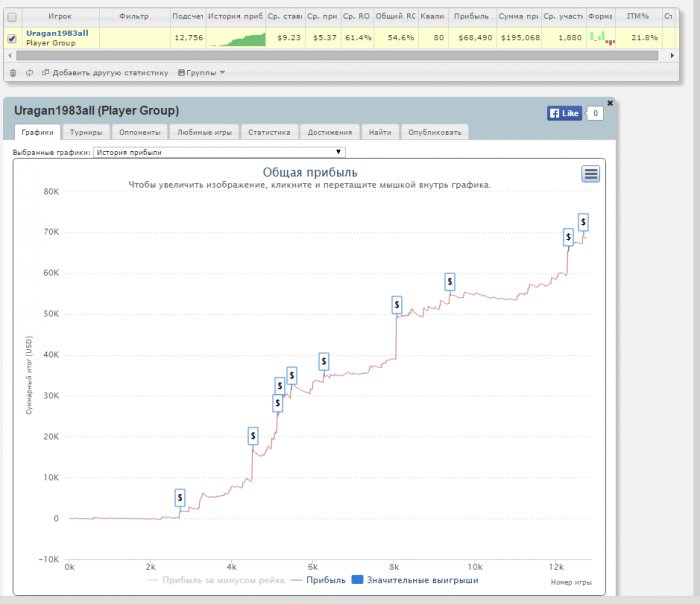The width and height of the screenshot is (700, 604).
Task: Open the chart hamburger menu icon
Action: 591,174
